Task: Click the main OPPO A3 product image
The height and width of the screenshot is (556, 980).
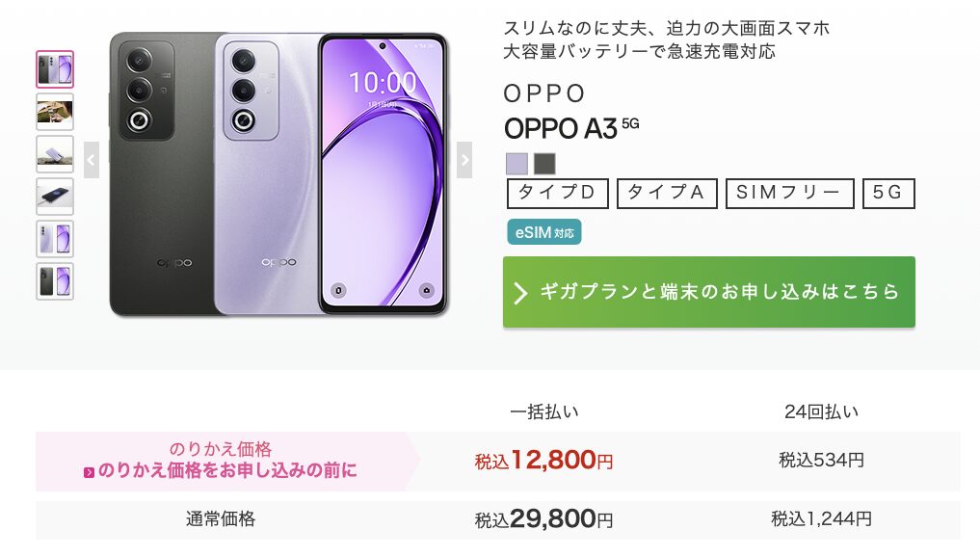Action: pos(278,174)
